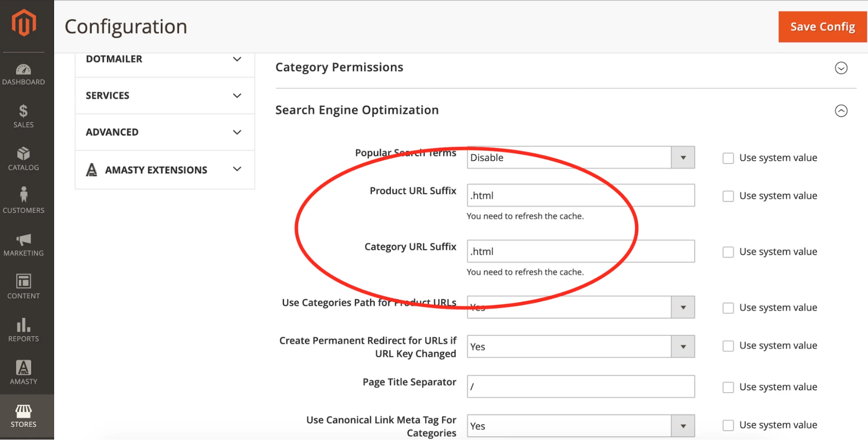Click the Category URL Suffix input field
The image size is (868, 440).
pos(580,251)
